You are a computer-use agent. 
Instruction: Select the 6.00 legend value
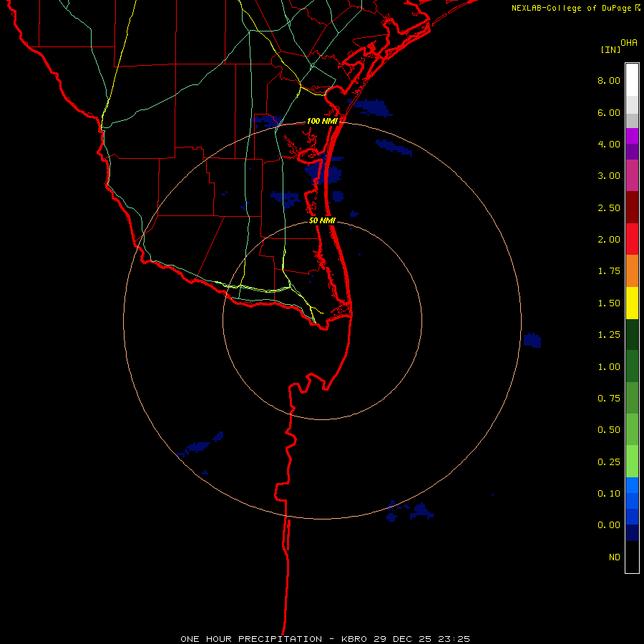coord(609,112)
